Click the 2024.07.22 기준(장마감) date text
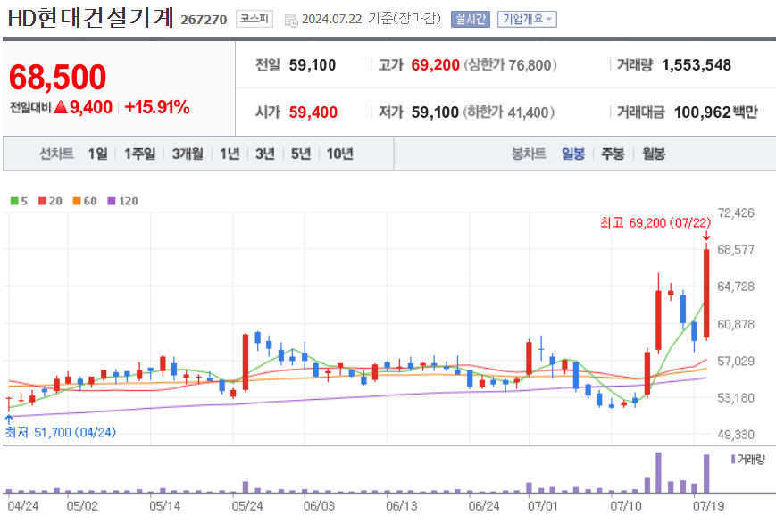This screenshot has width=776, height=532. click(371, 19)
